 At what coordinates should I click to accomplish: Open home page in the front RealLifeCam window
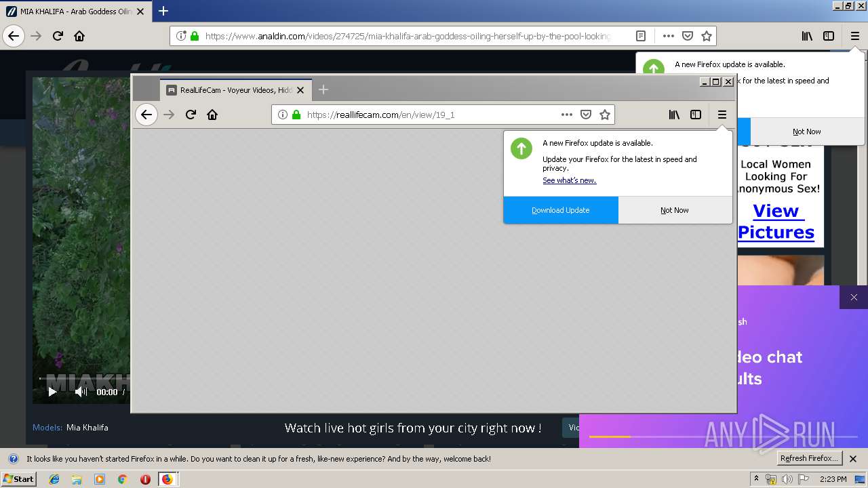tap(212, 115)
